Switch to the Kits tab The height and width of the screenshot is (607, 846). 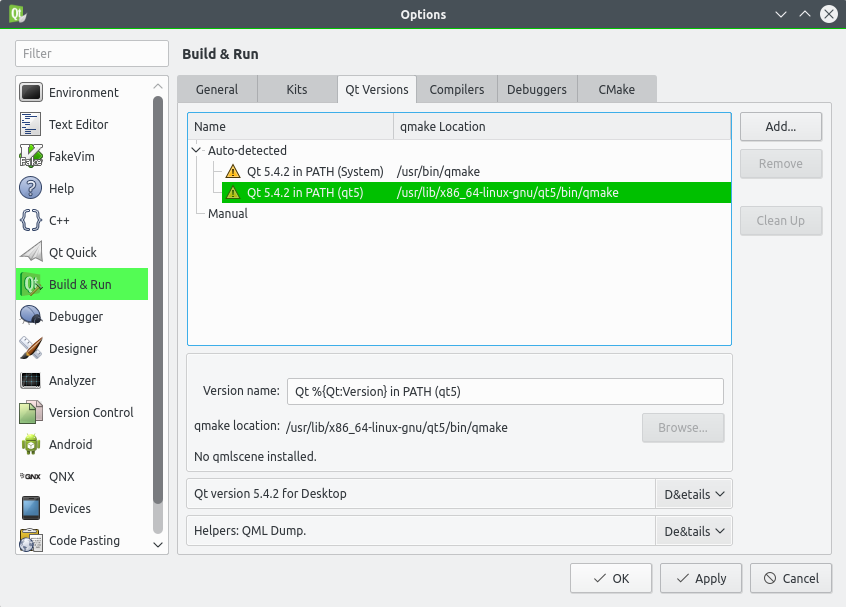pyautogui.click(x=297, y=89)
